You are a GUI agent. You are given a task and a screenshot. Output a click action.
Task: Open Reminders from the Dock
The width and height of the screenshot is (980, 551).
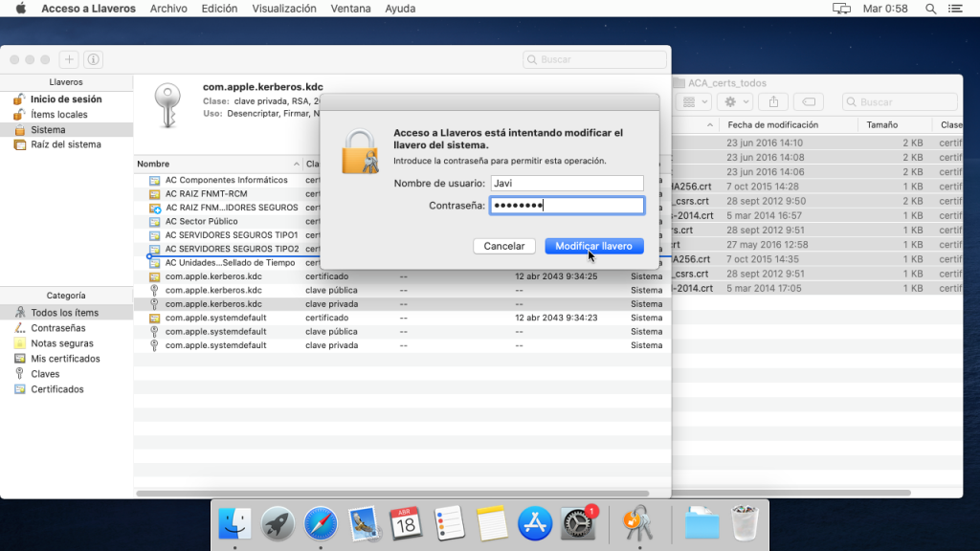tap(449, 523)
